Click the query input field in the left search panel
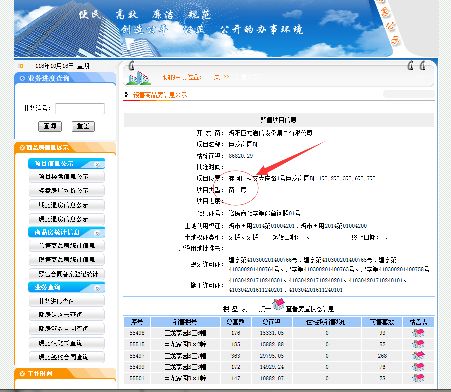 coord(80,108)
